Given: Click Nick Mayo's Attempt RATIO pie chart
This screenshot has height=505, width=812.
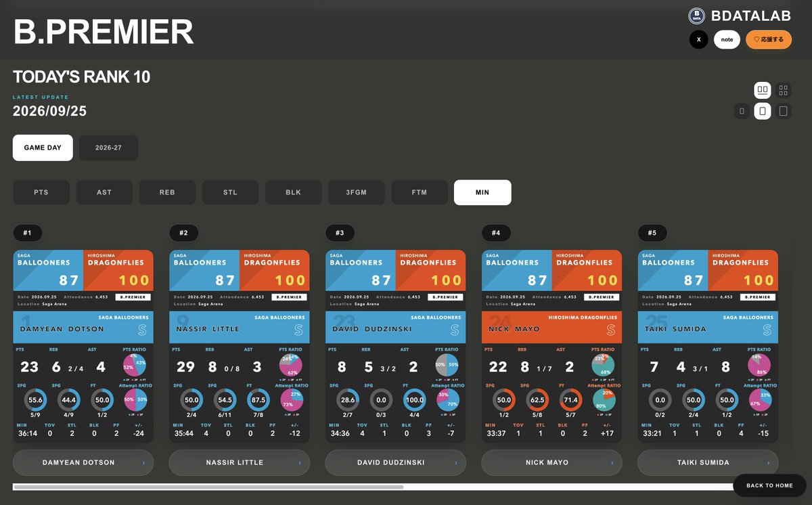Looking at the screenshot, I should pyautogui.click(x=603, y=400).
